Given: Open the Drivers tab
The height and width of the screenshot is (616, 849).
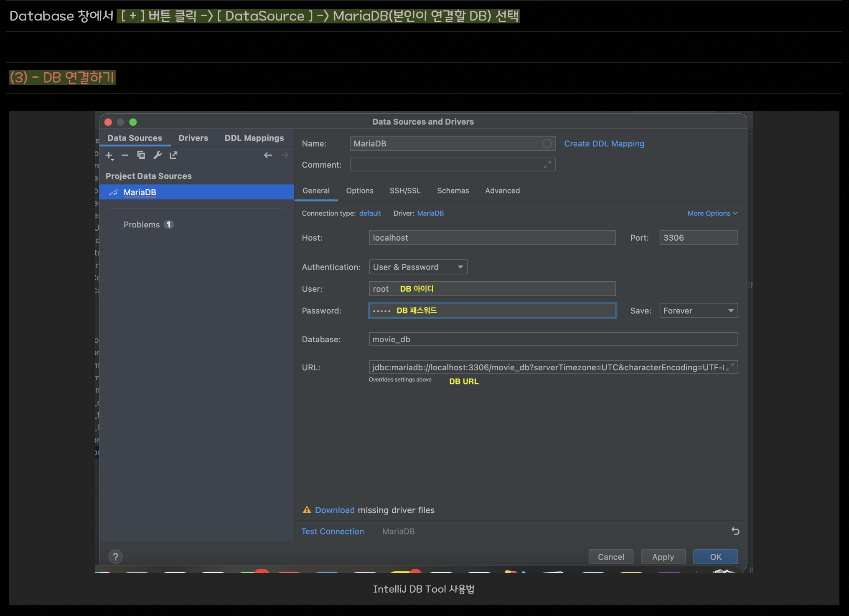Looking at the screenshot, I should pyautogui.click(x=193, y=138).
